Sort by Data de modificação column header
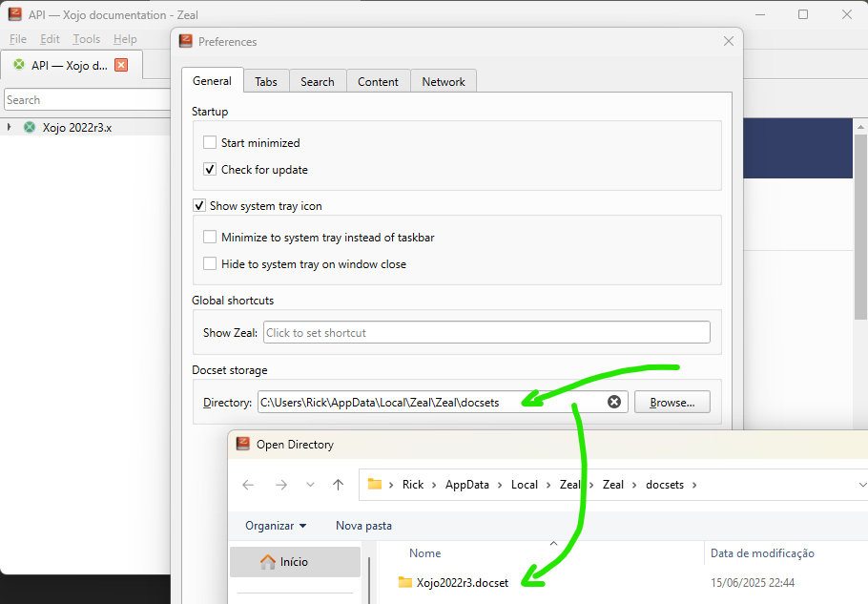 (x=762, y=553)
